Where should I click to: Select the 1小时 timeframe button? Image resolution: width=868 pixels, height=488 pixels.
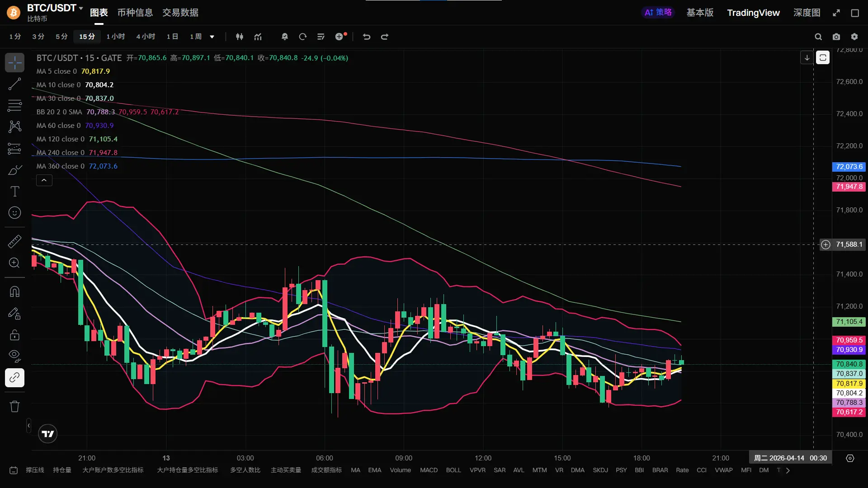click(115, 37)
